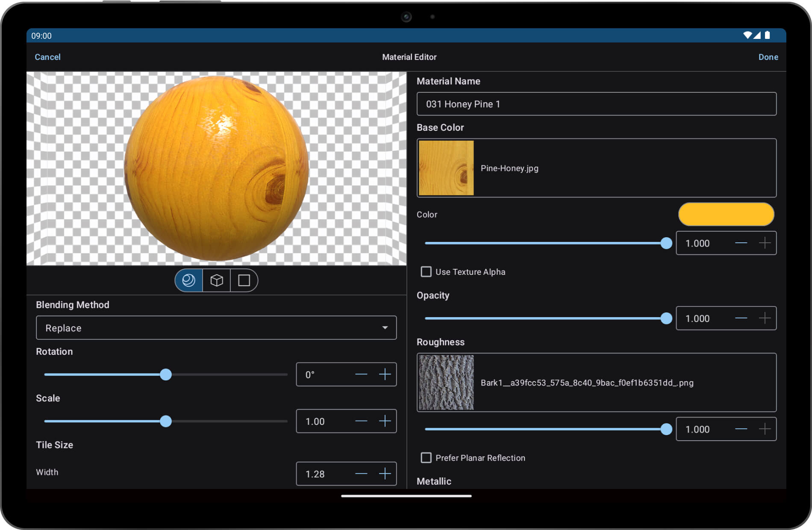The width and height of the screenshot is (812, 530).
Task: Select the Bark1 roughness texture thumbnail
Action: click(x=446, y=383)
